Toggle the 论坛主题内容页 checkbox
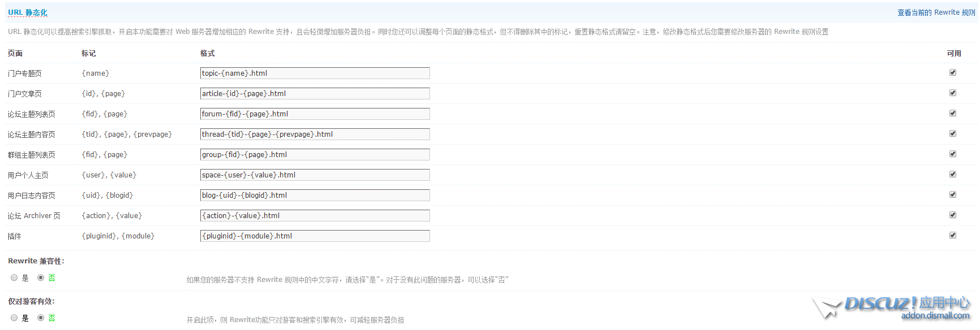The height and width of the screenshot is (330, 980). [953, 134]
